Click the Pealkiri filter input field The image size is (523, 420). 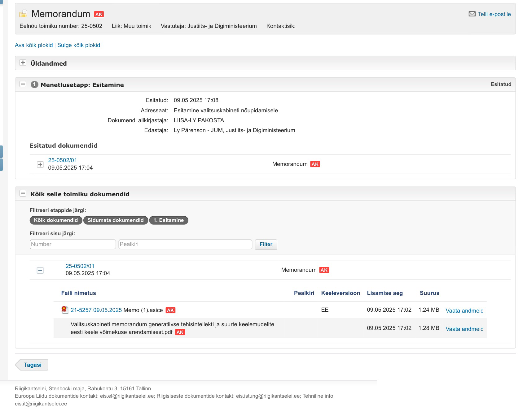(185, 244)
